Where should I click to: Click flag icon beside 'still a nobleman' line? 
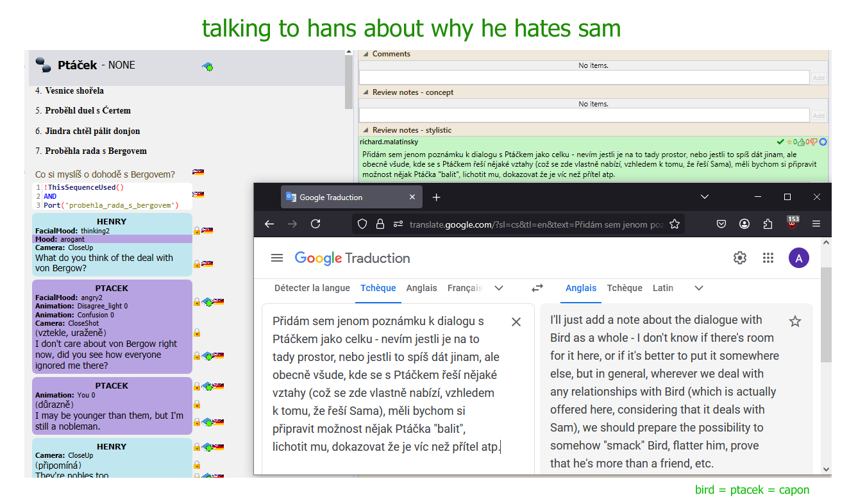pyautogui.click(x=219, y=422)
